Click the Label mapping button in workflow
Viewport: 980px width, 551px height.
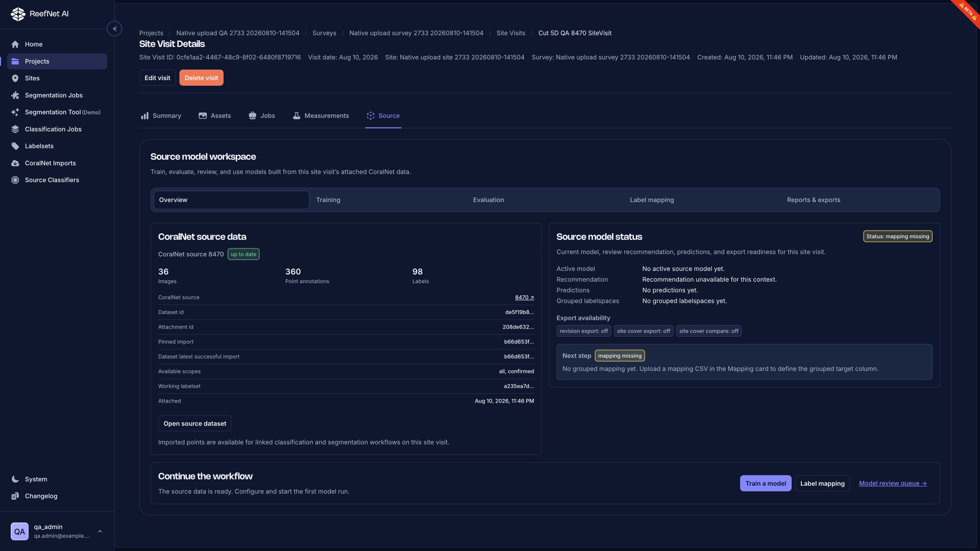[822, 484]
